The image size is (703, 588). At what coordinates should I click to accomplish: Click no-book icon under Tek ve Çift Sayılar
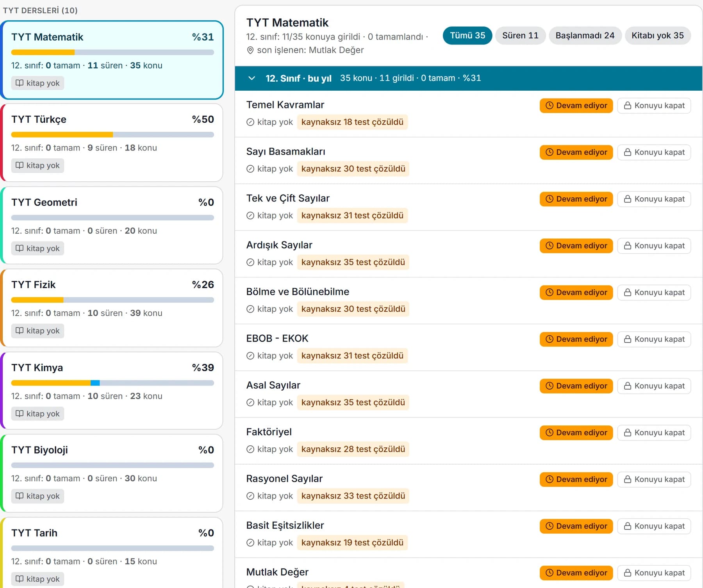click(x=250, y=216)
